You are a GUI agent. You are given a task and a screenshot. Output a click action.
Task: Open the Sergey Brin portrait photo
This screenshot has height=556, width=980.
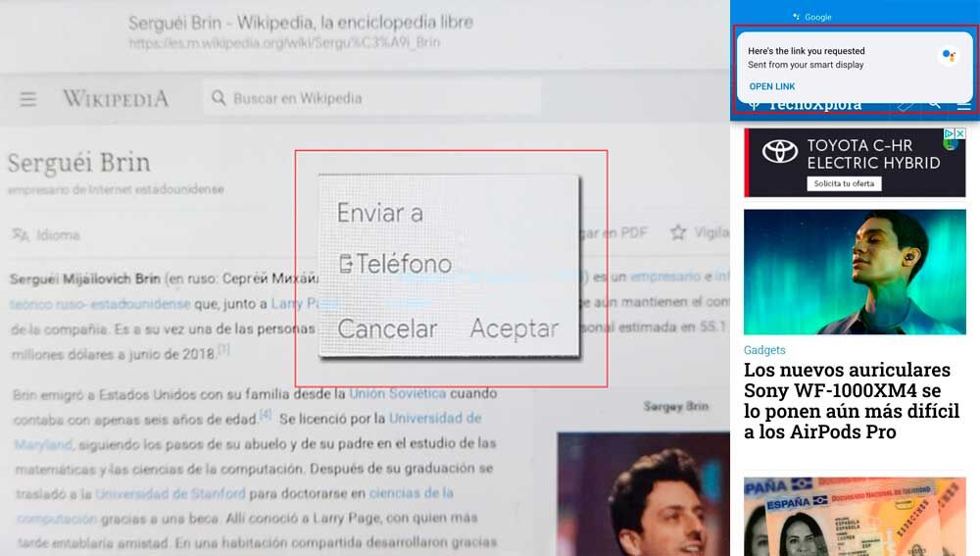[643, 494]
